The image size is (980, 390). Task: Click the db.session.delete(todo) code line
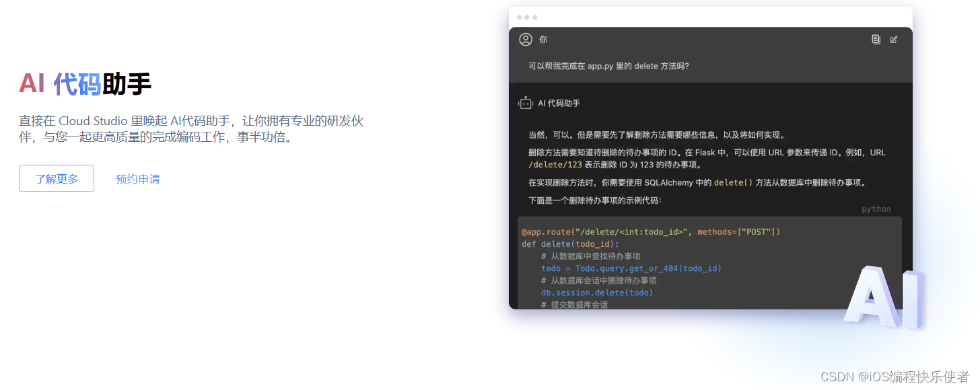597,292
